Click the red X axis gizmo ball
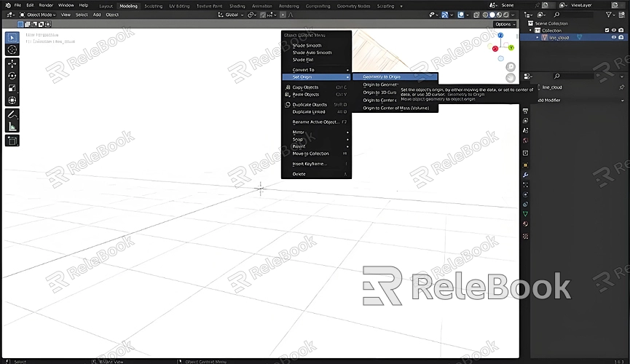The height and width of the screenshot is (364, 630). coord(495,49)
